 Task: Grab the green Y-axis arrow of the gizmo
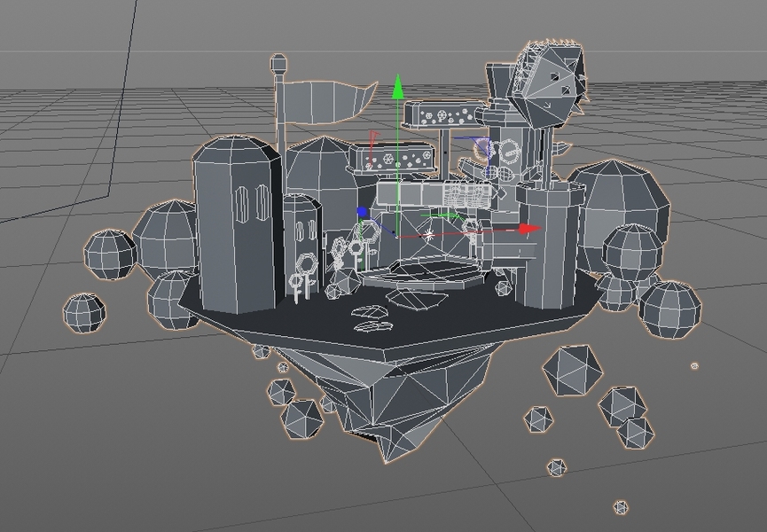pos(397,86)
